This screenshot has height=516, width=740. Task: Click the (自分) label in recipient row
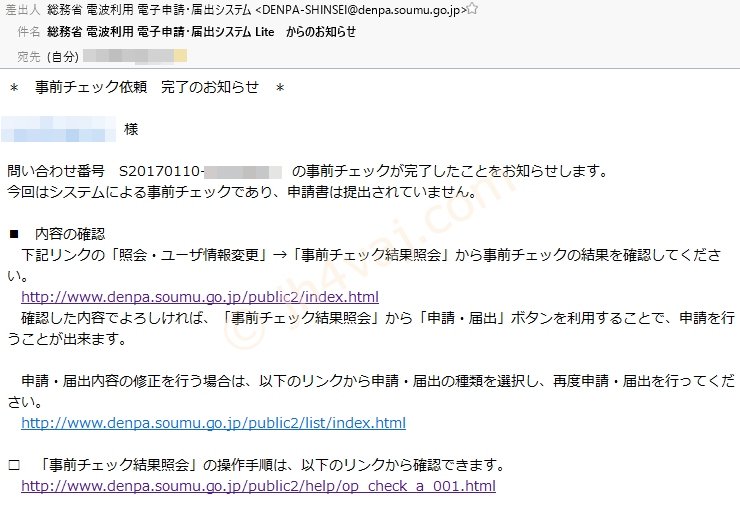click(x=63, y=57)
